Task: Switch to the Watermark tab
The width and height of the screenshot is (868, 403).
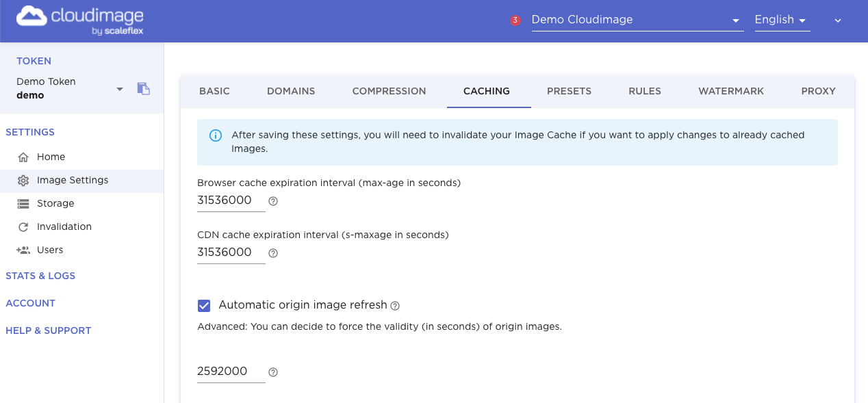Action: pos(731,91)
